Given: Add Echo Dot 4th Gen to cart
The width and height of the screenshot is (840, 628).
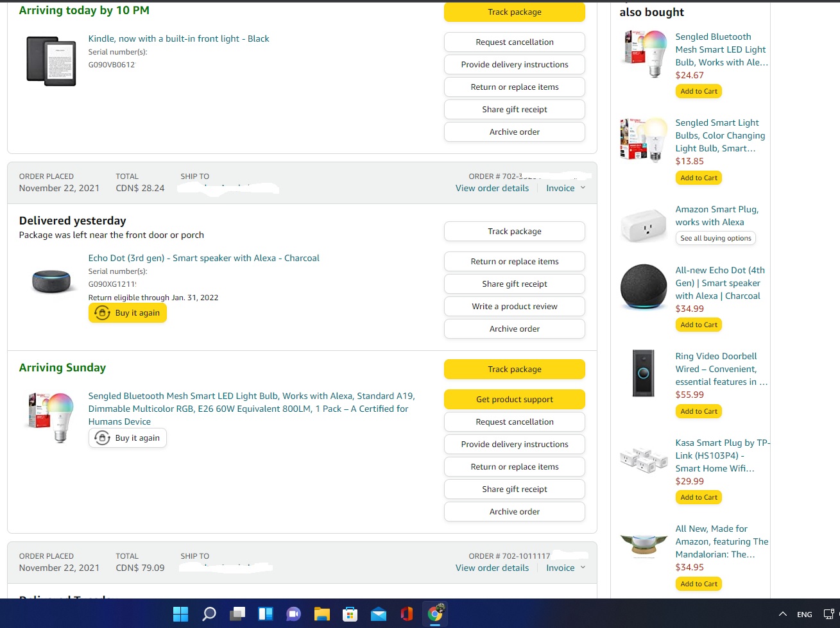Looking at the screenshot, I should pos(699,325).
